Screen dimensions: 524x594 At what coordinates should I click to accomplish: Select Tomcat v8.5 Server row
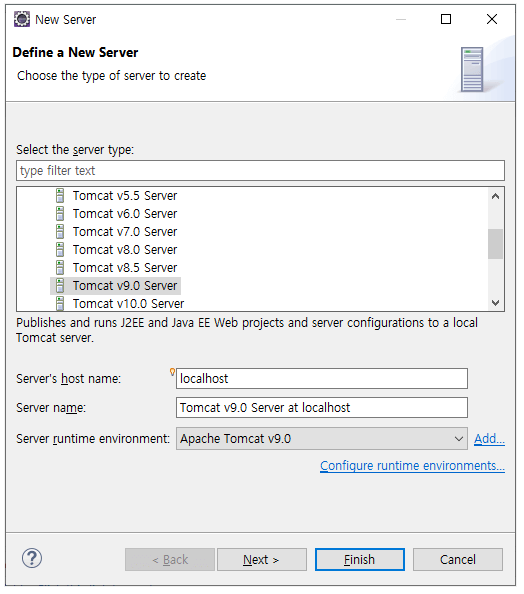pos(115,268)
